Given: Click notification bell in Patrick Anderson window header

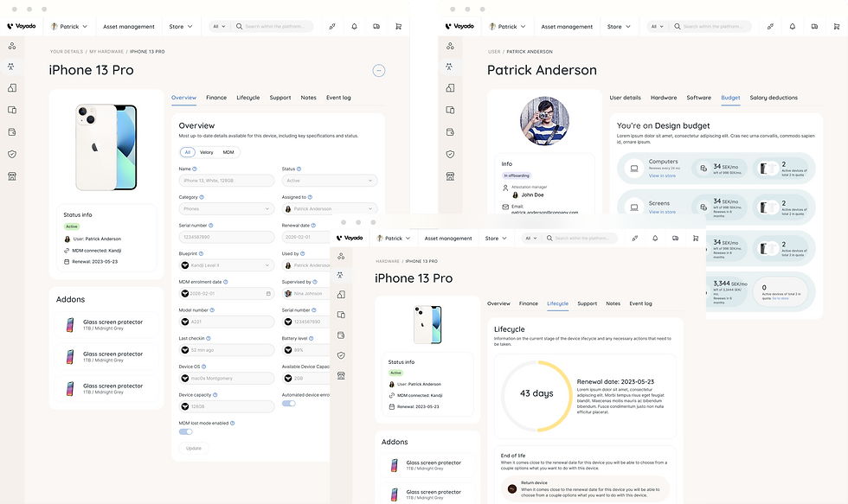Looking at the screenshot, I should [793, 26].
